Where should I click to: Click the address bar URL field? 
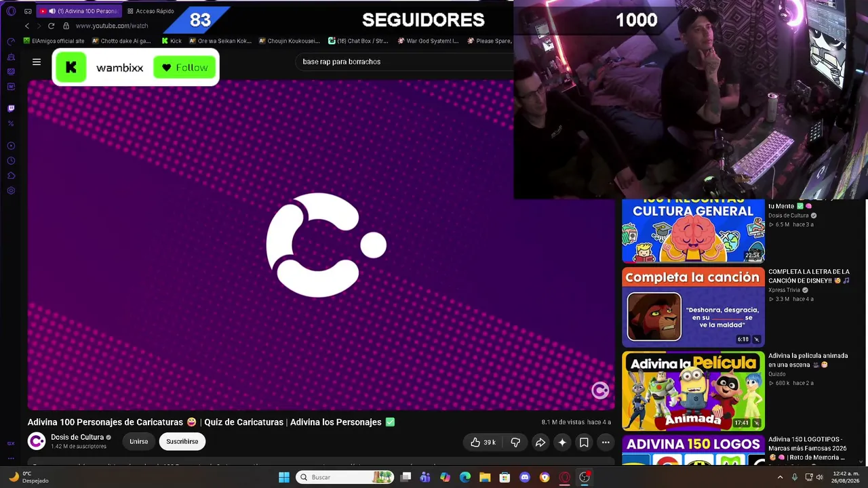tap(112, 26)
